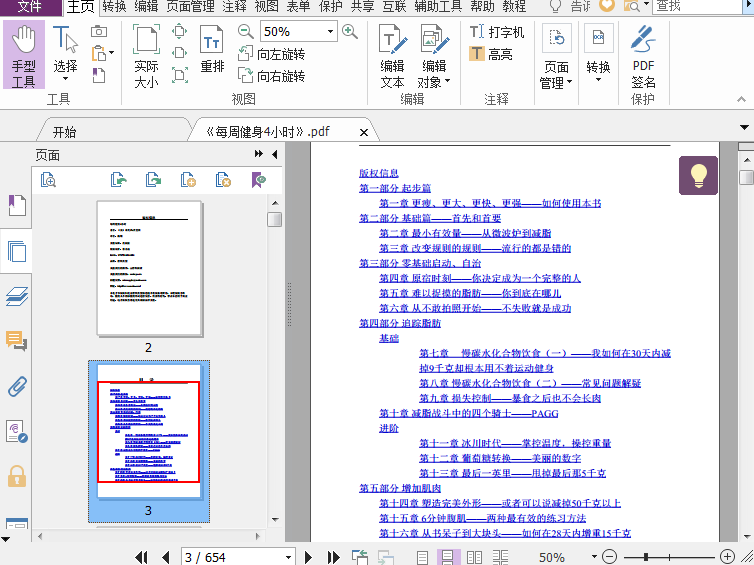Click the Tell me lightbulb icon in the ribbon tab row

555,6
